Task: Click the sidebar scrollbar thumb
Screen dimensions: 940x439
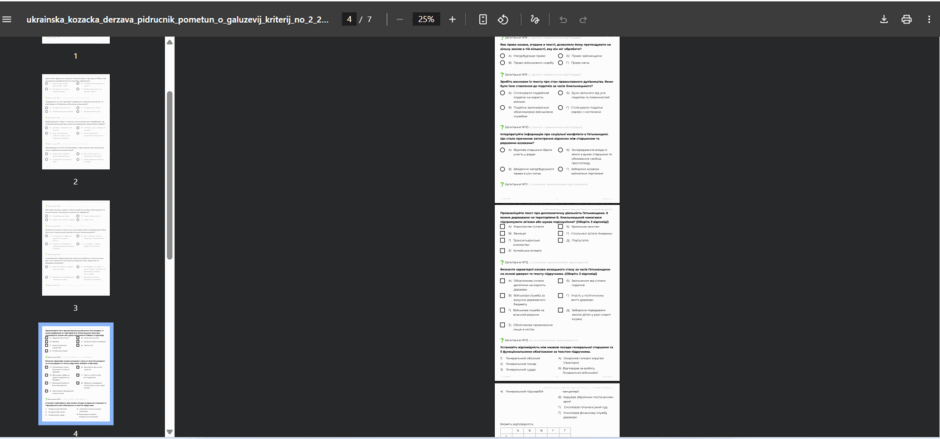Action: click(x=170, y=175)
